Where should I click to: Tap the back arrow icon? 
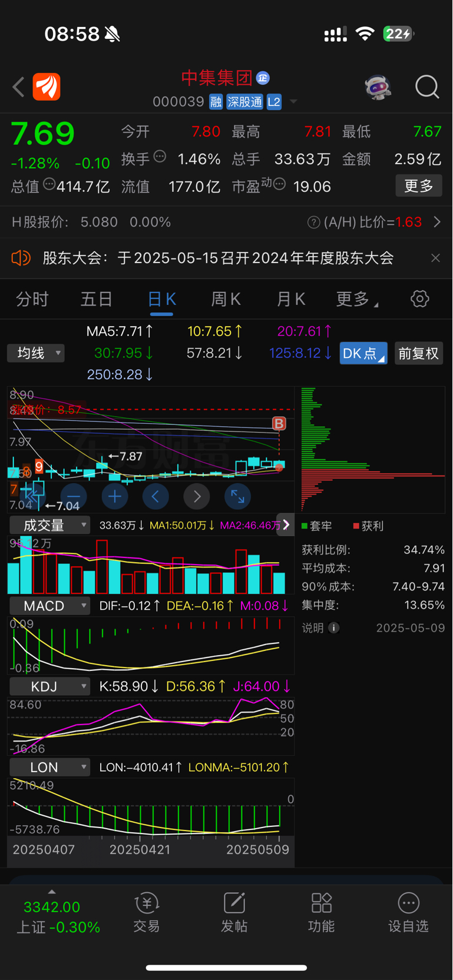(18, 87)
